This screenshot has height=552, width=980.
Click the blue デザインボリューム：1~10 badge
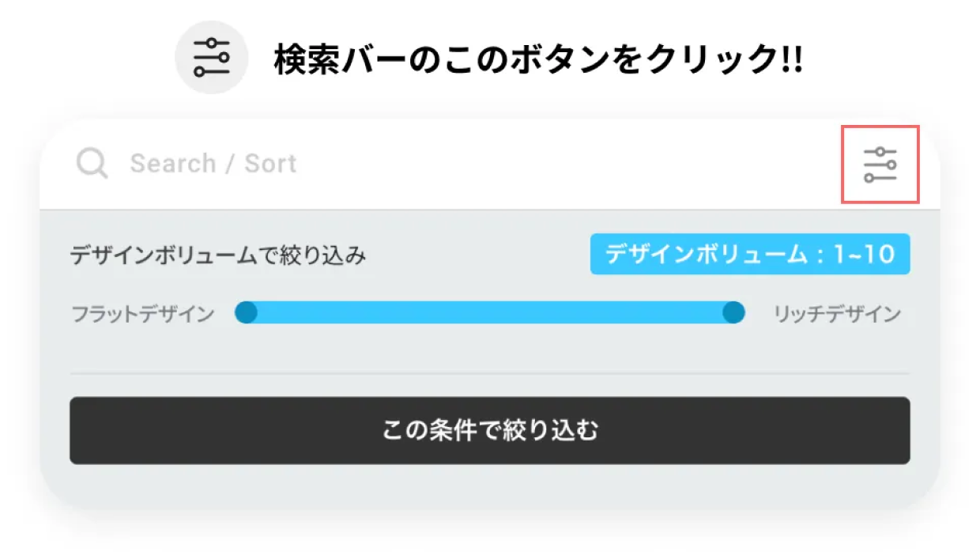[x=750, y=254]
